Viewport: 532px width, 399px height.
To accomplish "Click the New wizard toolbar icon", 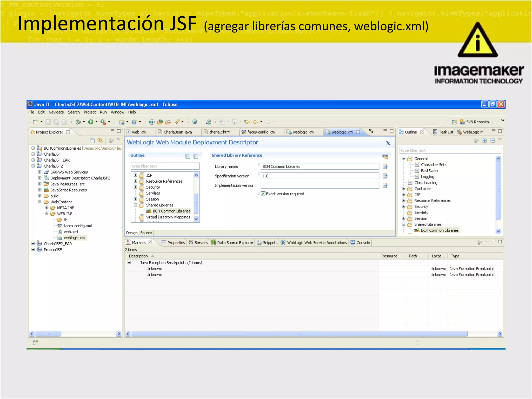I will click(x=36, y=122).
